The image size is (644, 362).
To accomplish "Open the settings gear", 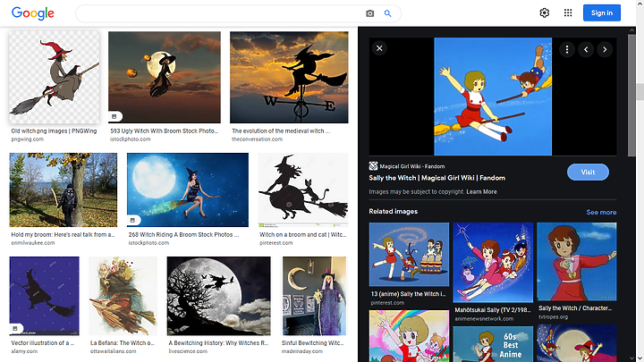I will point(544,13).
